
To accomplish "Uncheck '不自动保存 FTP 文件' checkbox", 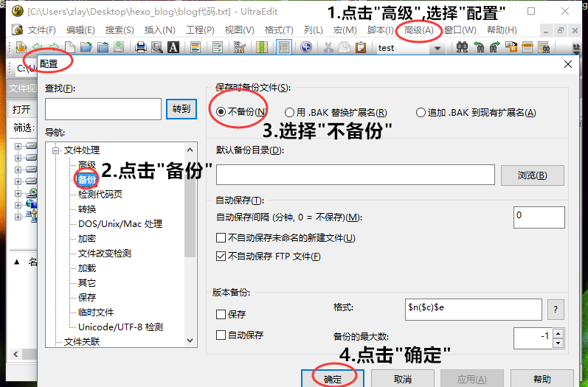I will [x=221, y=257].
